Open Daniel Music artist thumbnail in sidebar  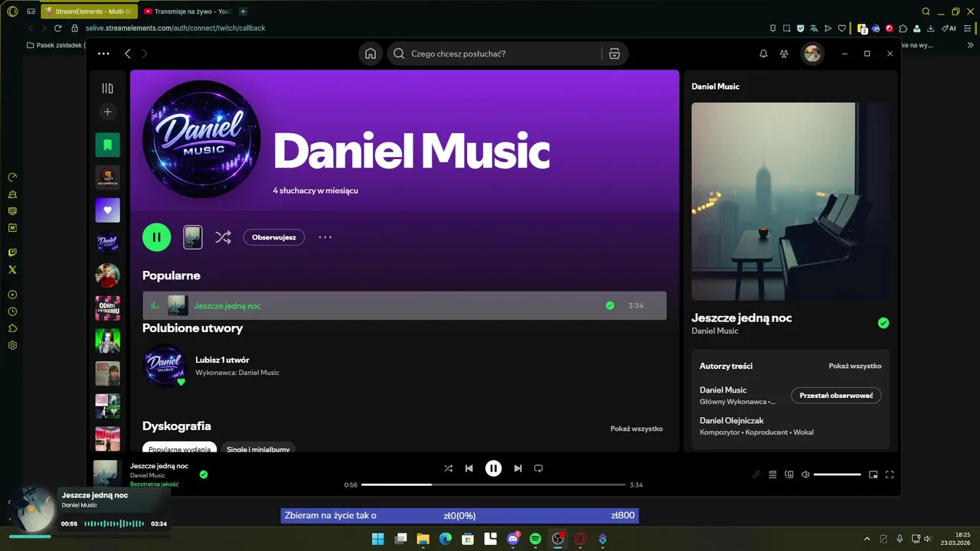[x=107, y=243]
